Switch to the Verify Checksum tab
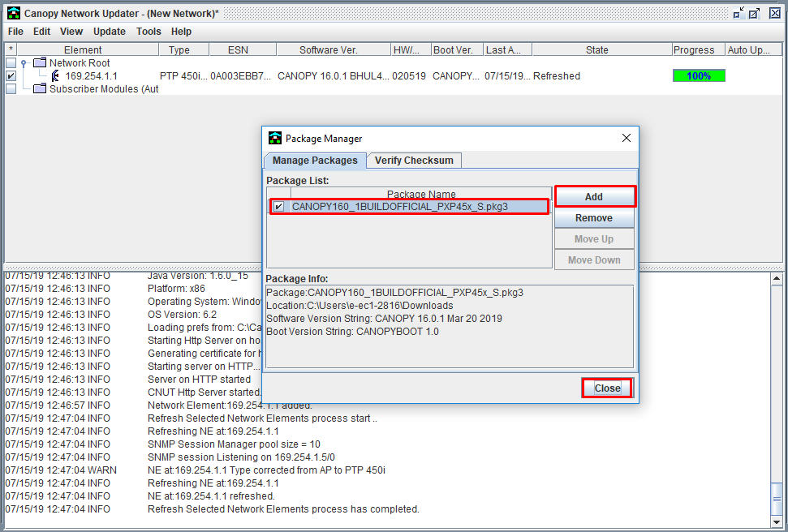 tap(414, 161)
